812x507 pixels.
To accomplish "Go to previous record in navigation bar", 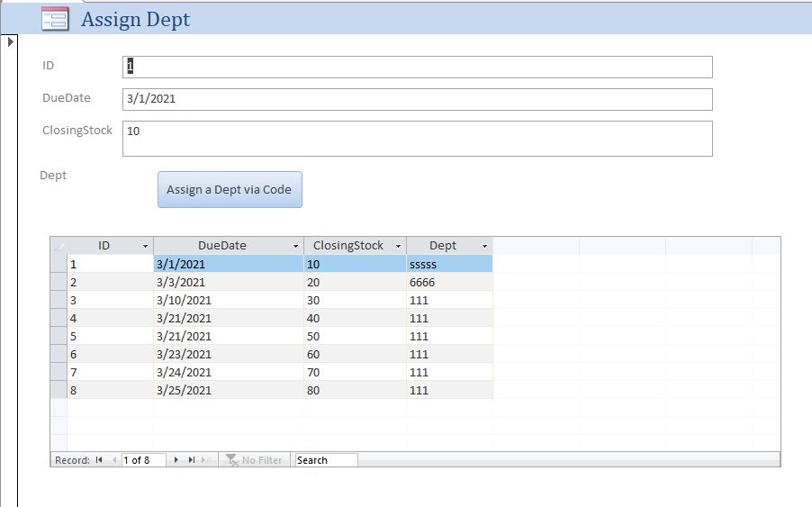I will 114,460.
